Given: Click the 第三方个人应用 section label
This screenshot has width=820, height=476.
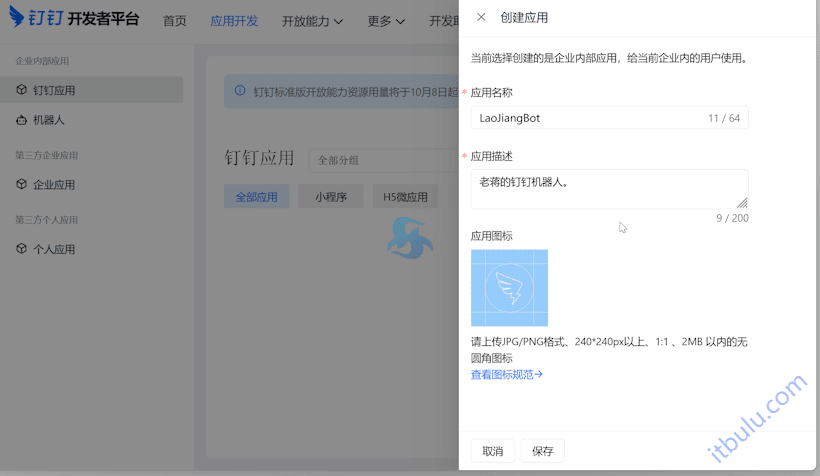Looking at the screenshot, I should (x=47, y=220).
